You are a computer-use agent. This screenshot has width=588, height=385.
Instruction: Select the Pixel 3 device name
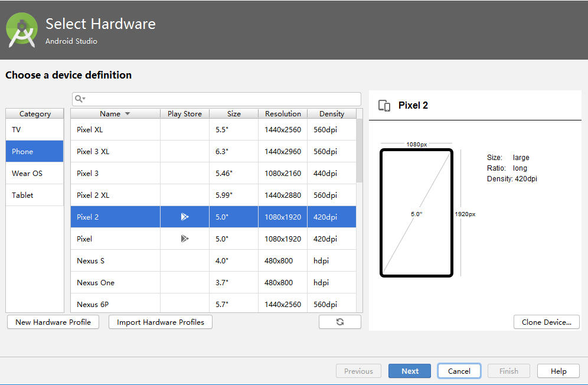tap(87, 174)
